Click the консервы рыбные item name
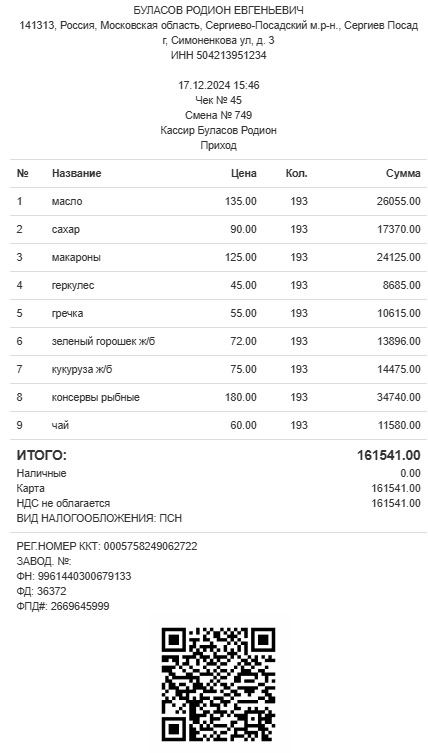The image size is (428, 753). pyautogui.click(x=96, y=397)
